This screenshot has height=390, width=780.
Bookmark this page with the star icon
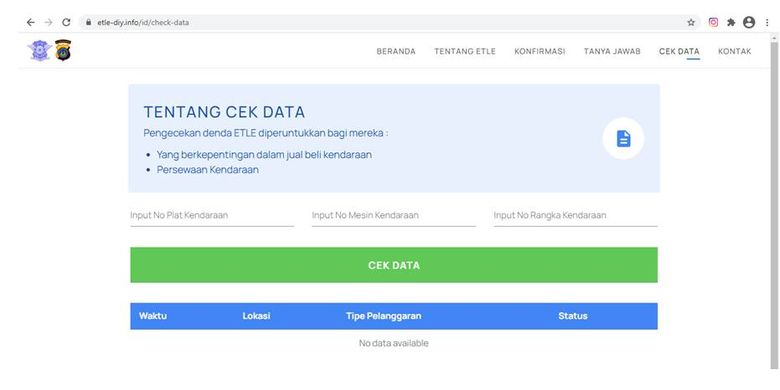(691, 22)
